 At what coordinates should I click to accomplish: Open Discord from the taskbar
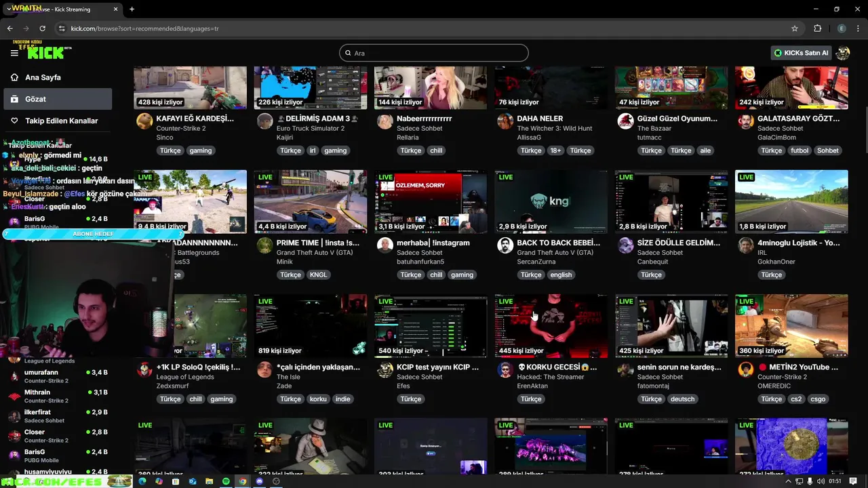259,481
